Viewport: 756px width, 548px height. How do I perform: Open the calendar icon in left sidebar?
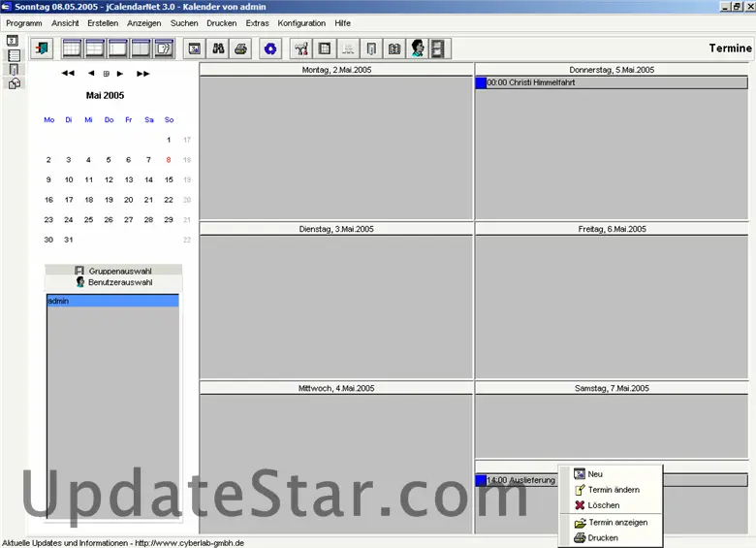[13, 41]
